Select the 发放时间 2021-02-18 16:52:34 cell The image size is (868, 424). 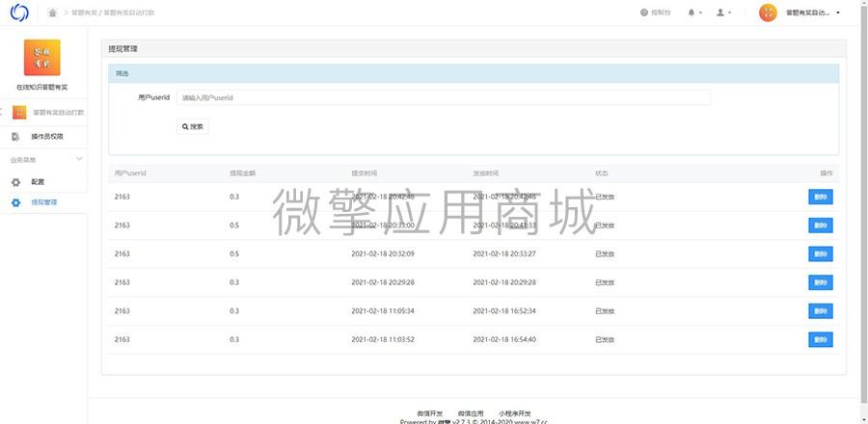[504, 311]
